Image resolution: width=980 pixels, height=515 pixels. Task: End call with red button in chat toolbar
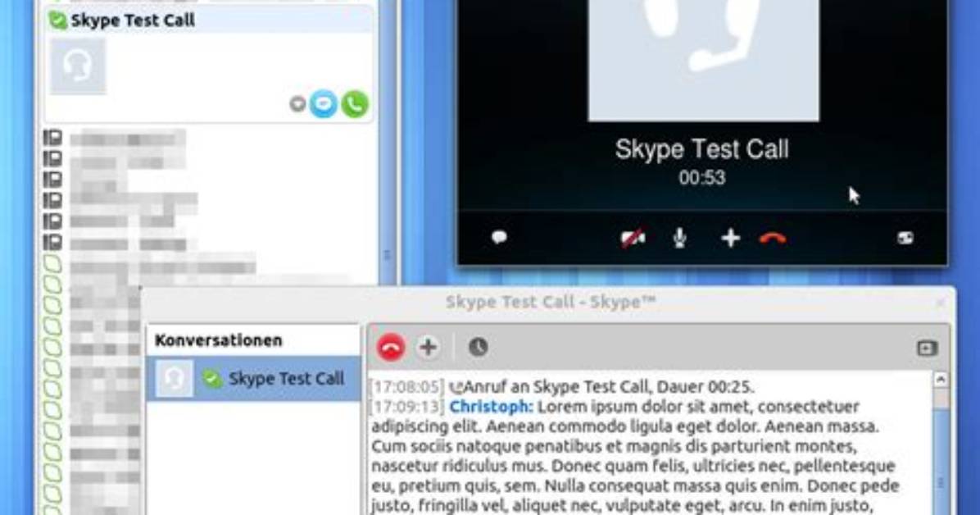click(x=391, y=348)
